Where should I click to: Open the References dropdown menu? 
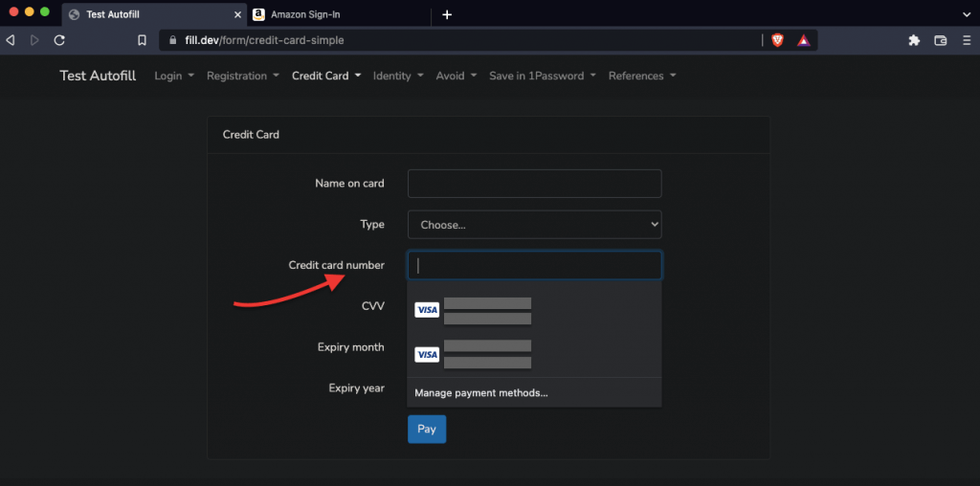tap(642, 76)
